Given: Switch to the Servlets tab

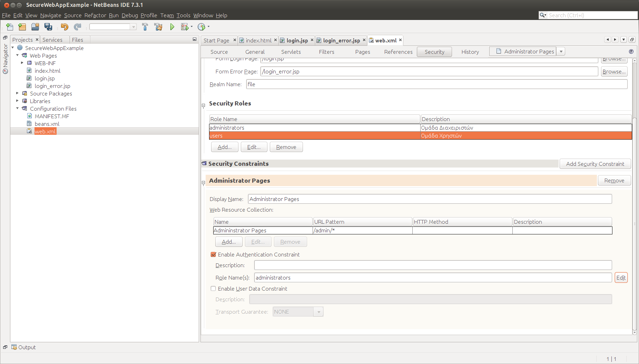Looking at the screenshot, I should [291, 52].
